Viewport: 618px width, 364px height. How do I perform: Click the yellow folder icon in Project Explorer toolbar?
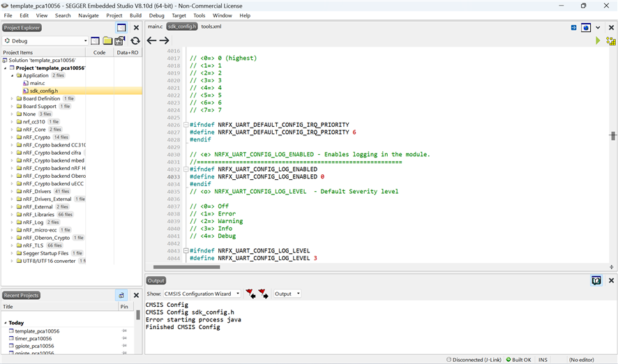[107, 40]
